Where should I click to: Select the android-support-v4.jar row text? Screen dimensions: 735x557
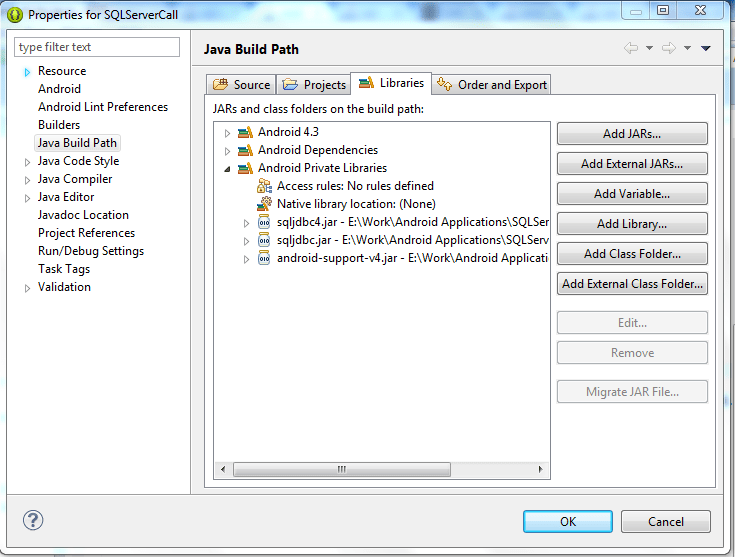(412, 258)
